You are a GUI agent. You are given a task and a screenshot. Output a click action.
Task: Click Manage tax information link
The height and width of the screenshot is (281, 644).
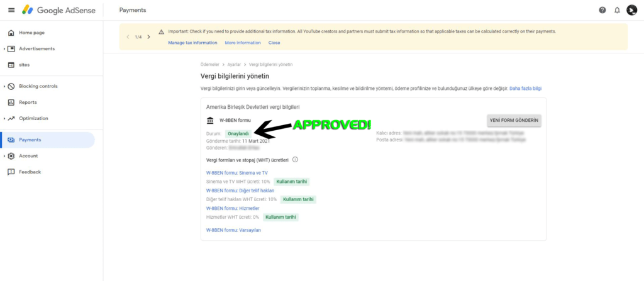point(192,43)
